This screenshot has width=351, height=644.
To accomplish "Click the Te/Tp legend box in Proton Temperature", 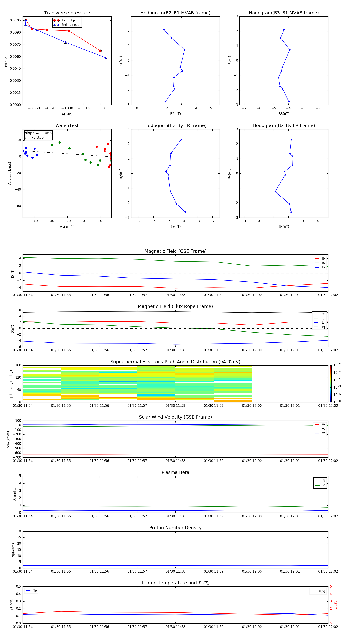I will tap(318, 591).
